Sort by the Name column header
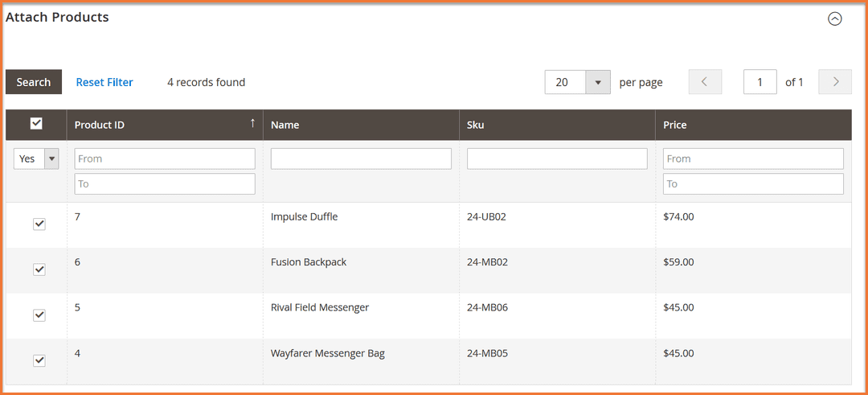The image size is (868, 395). click(285, 125)
